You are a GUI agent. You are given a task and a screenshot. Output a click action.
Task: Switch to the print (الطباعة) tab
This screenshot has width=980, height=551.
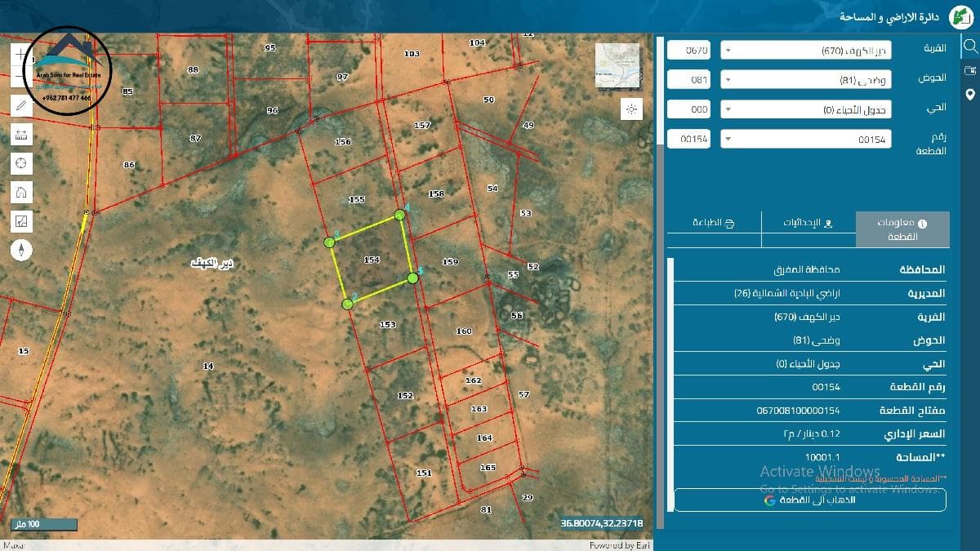714,222
